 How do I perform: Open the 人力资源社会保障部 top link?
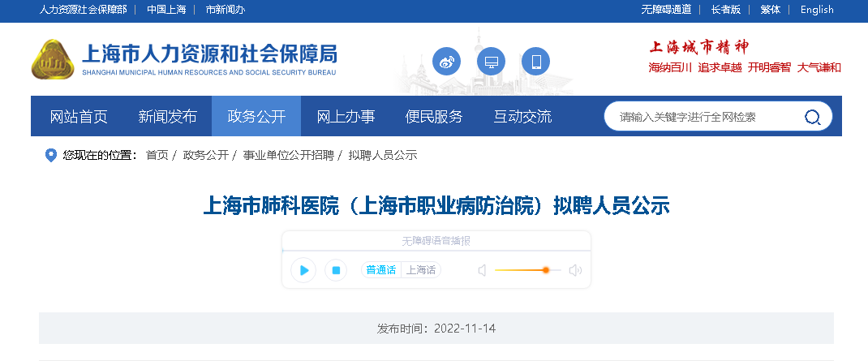click(x=84, y=10)
